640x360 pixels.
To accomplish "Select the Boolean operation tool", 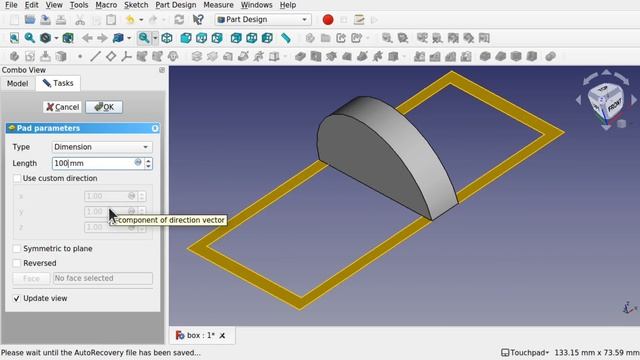I will point(551,56).
